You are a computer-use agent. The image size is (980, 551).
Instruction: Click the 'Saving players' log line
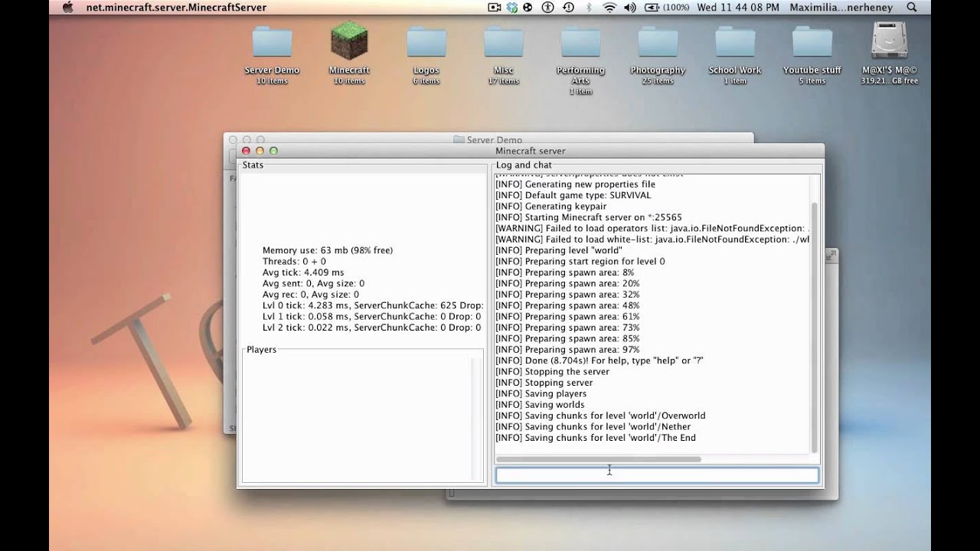(x=541, y=393)
